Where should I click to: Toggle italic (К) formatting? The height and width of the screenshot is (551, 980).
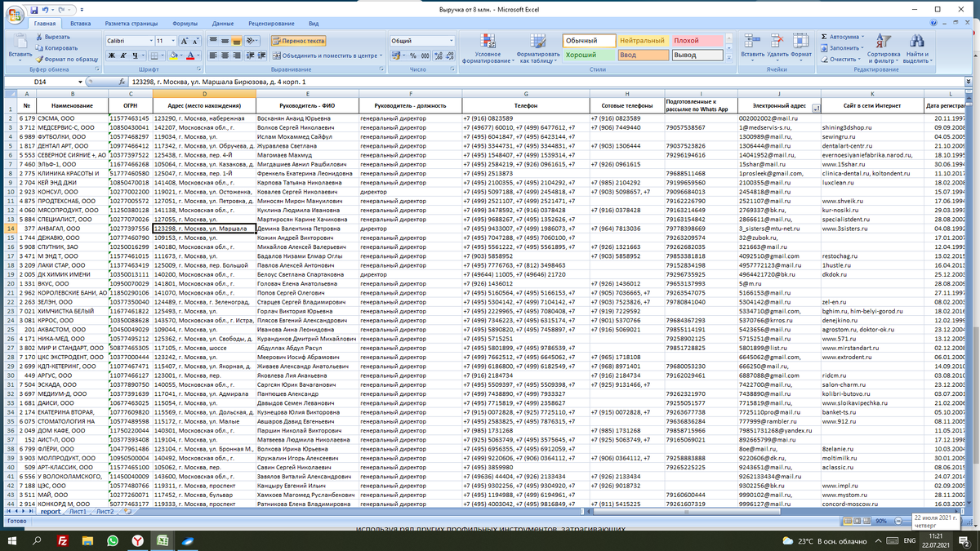[x=123, y=56]
